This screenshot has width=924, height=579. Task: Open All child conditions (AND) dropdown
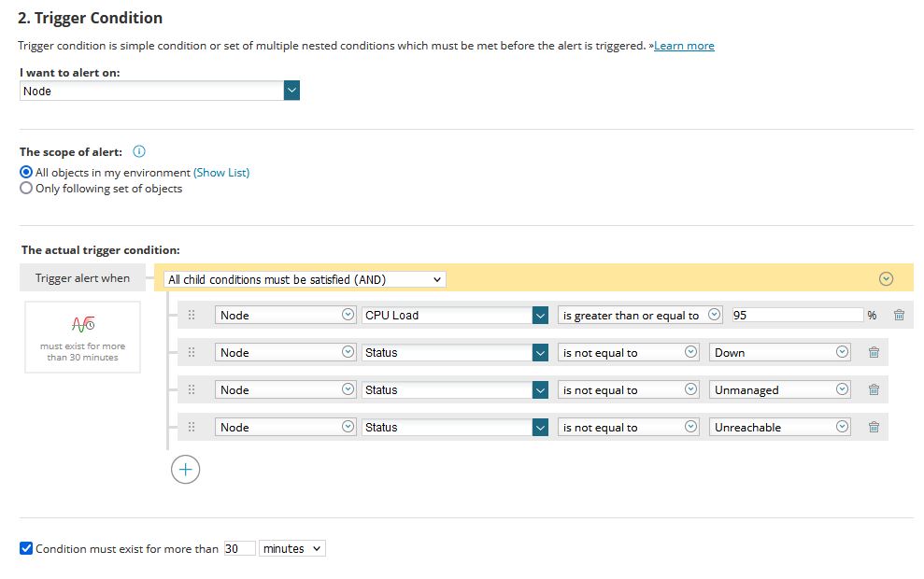pyautogui.click(x=305, y=279)
